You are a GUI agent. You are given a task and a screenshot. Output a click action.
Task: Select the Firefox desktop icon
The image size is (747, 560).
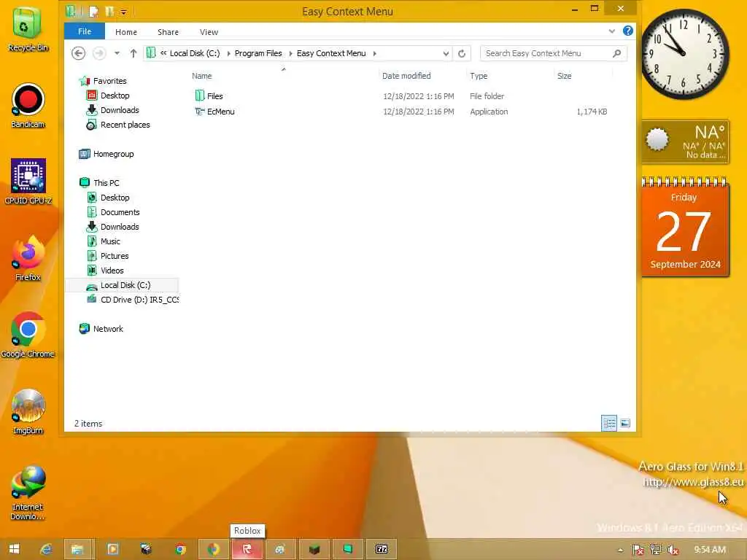pos(28,258)
